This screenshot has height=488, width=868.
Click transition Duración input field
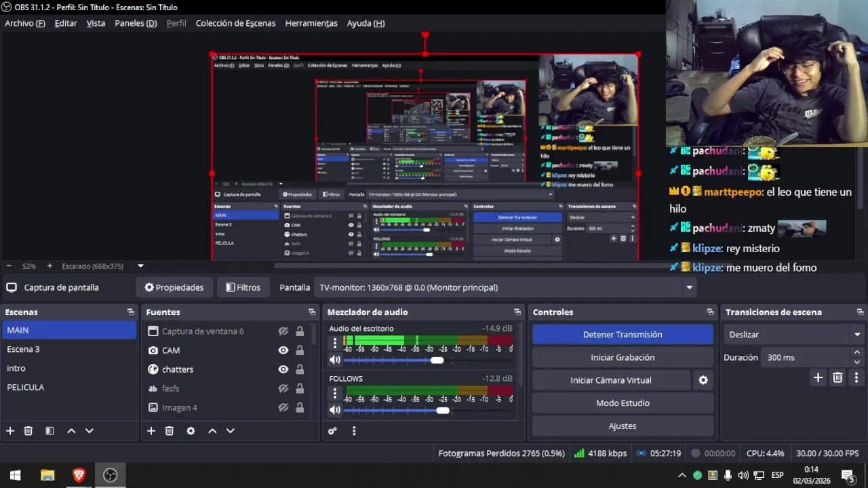806,357
